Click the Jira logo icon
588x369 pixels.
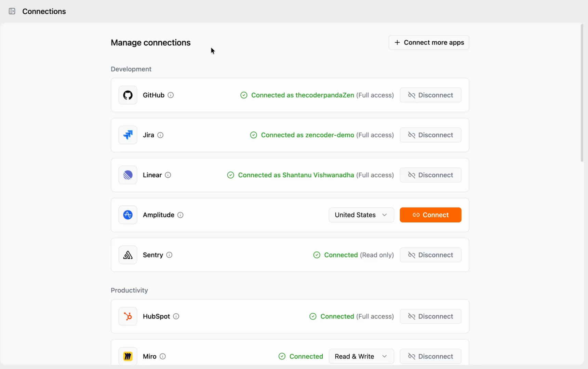[x=128, y=135]
